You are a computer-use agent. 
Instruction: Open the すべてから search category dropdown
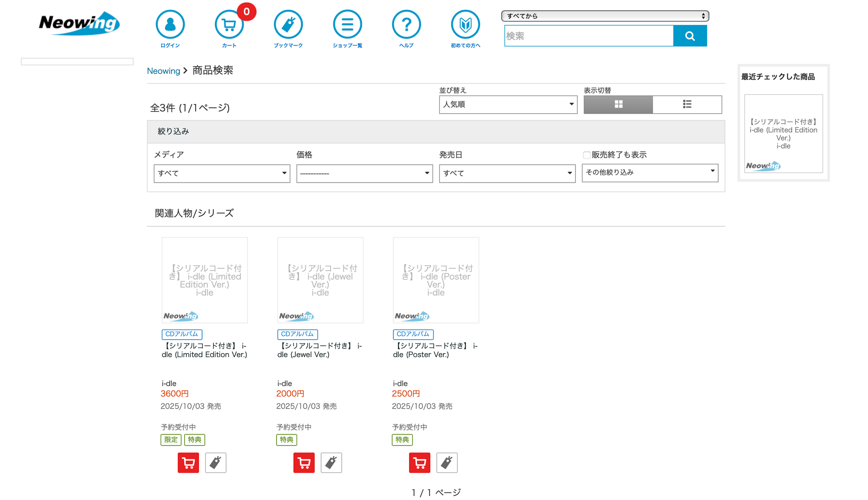coord(605,16)
